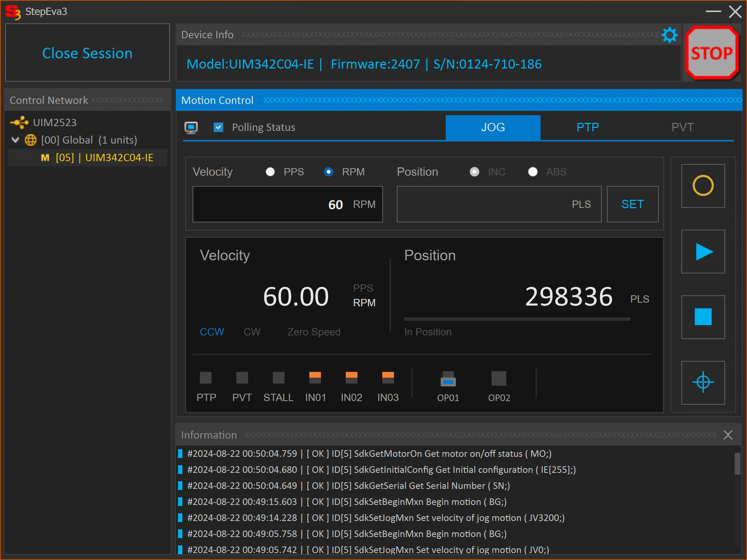Click the monitor icon beside Polling Status
Viewport: 747px width, 560px height.
click(191, 127)
